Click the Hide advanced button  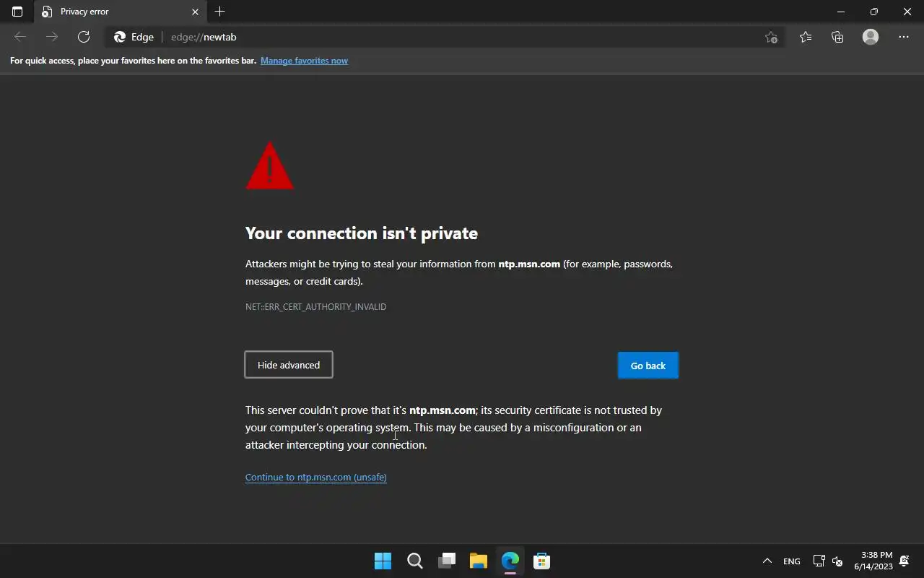(x=289, y=365)
